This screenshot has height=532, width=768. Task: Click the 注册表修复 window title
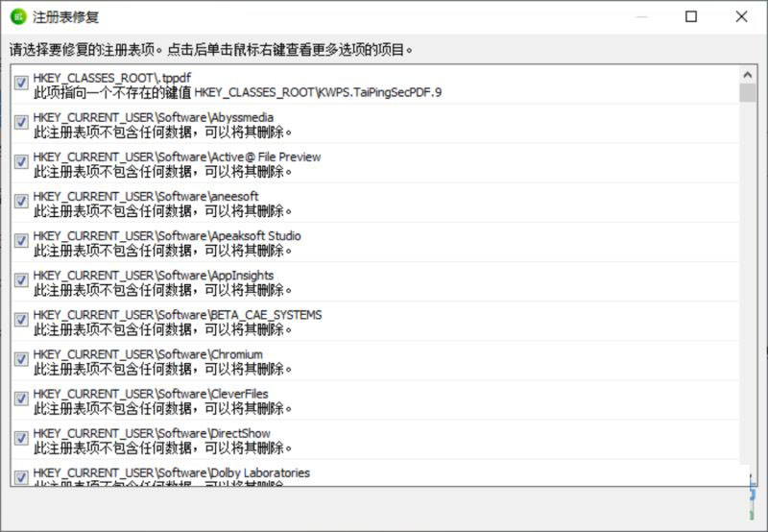[65, 17]
